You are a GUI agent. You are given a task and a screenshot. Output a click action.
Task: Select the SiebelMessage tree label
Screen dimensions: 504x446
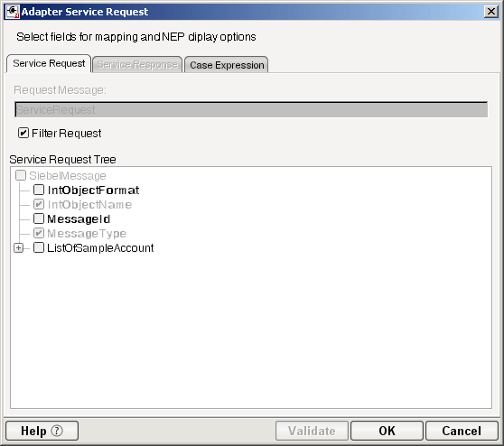[x=68, y=176]
